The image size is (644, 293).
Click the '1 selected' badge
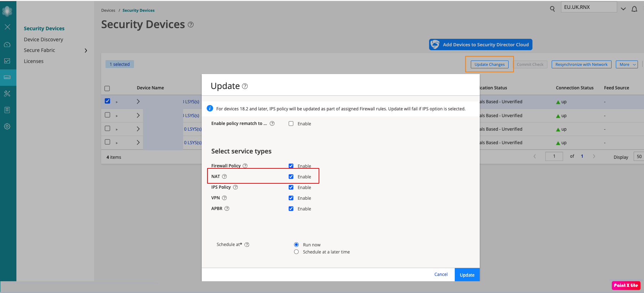click(120, 64)
